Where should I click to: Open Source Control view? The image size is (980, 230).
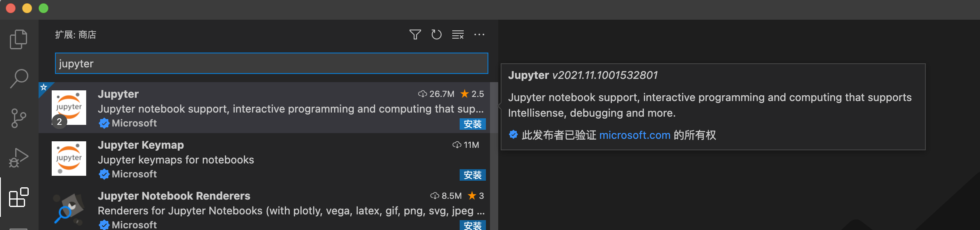click(18, 118)
